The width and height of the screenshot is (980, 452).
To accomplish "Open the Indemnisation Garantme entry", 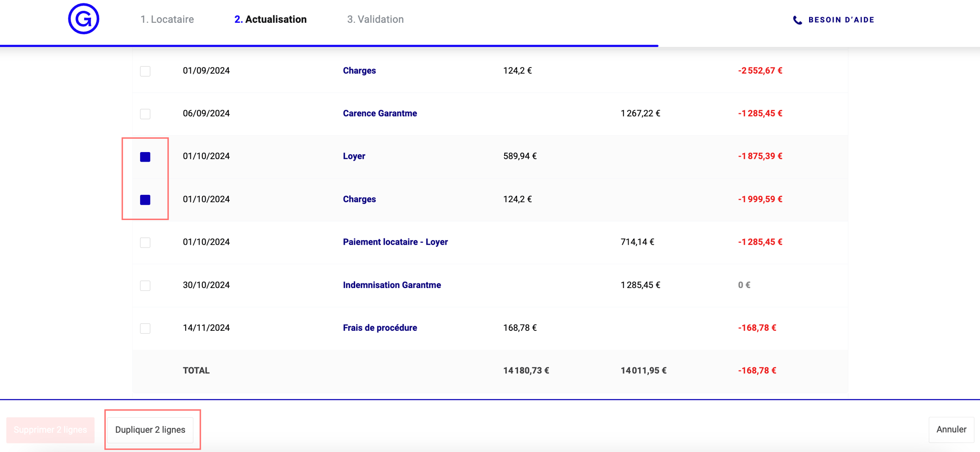I will click(392, 285).
